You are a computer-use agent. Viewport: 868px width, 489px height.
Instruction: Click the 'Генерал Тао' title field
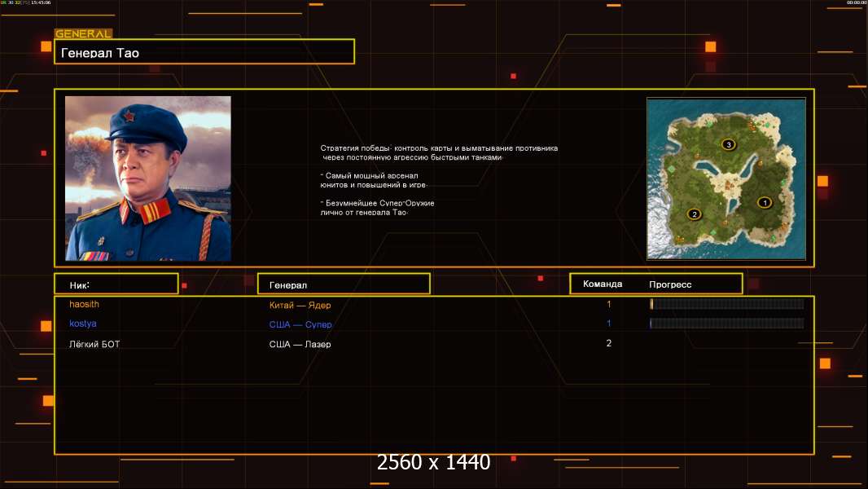click(x=204, y=51)
